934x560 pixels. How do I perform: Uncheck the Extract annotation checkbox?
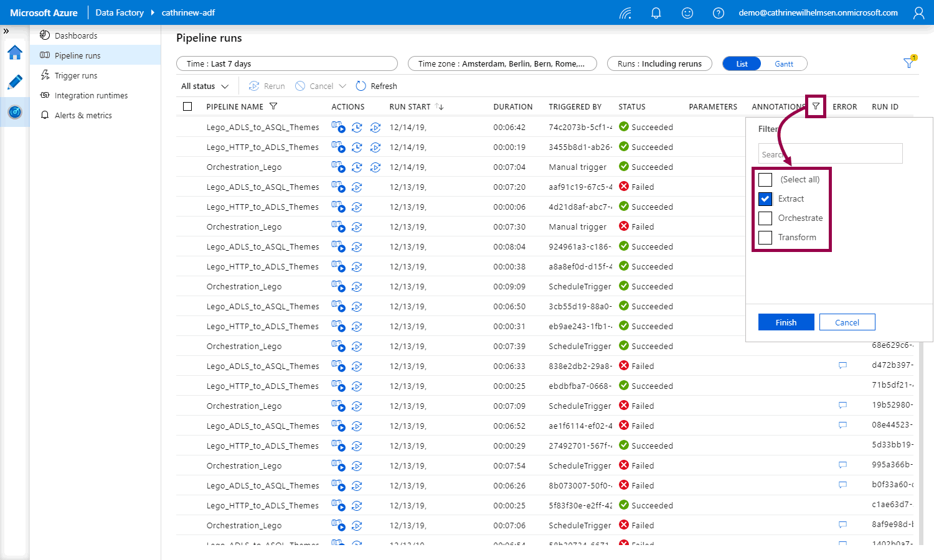pos(765,199)
